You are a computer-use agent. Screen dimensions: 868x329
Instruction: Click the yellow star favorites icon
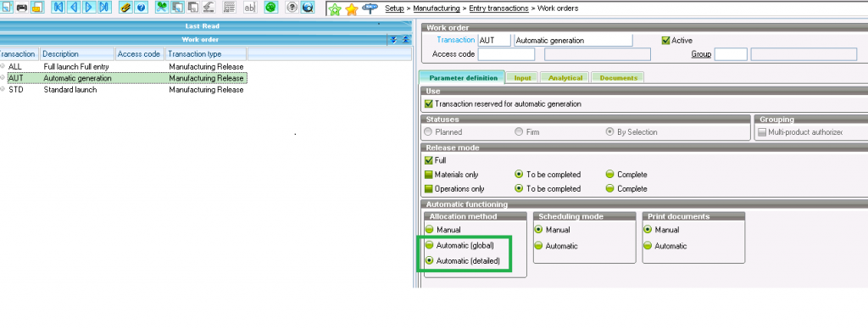pyautogui.click(x=352, y=8)
